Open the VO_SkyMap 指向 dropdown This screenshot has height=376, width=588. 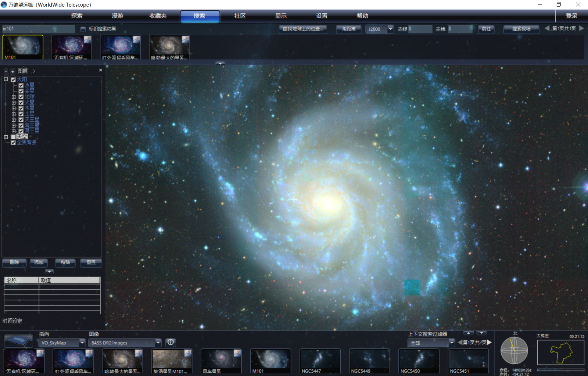coord(82,343)
